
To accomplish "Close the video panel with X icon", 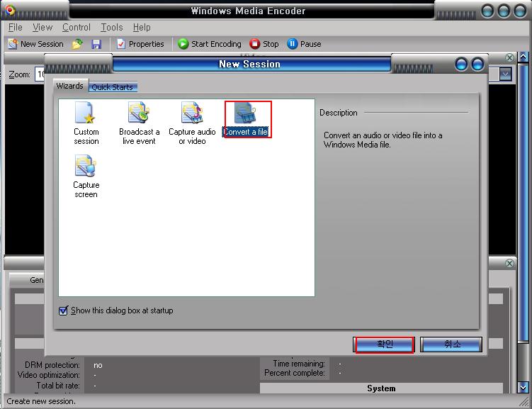I will pos(509,57).
